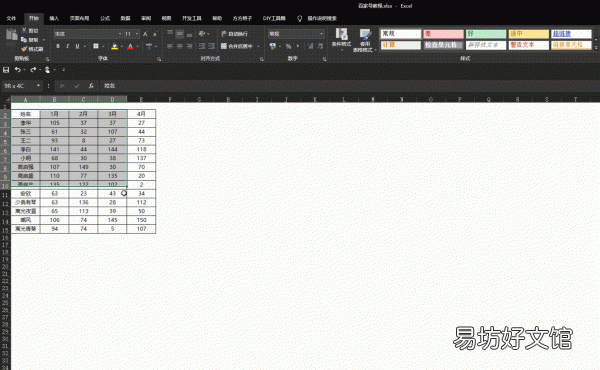
Task: Click the Insert Function fx icon
Action: pos(91,86)
